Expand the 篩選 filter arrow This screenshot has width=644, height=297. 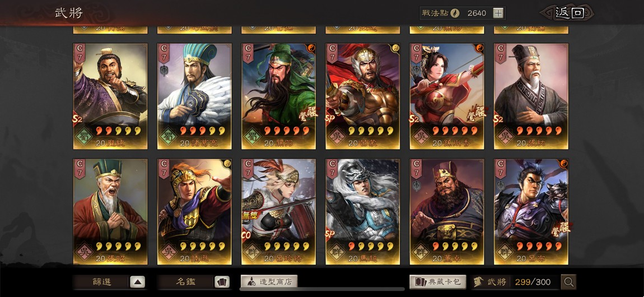(138, 282)
